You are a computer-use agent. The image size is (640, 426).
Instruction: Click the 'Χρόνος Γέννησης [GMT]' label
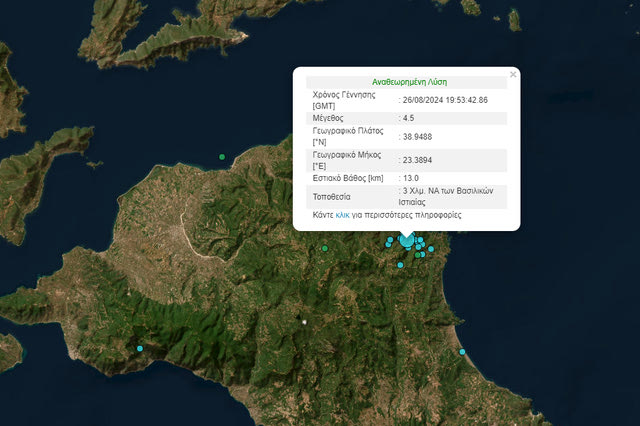tap(344, 100)
